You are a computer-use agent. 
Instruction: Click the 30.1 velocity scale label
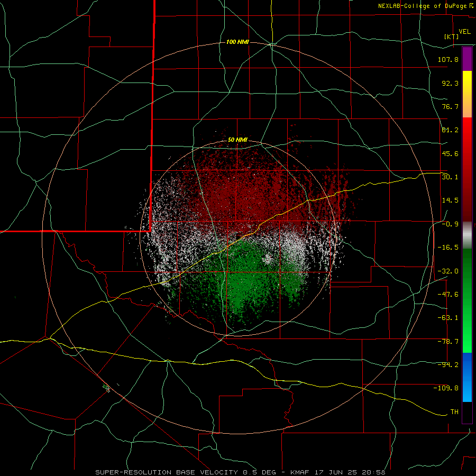point(450,177)
